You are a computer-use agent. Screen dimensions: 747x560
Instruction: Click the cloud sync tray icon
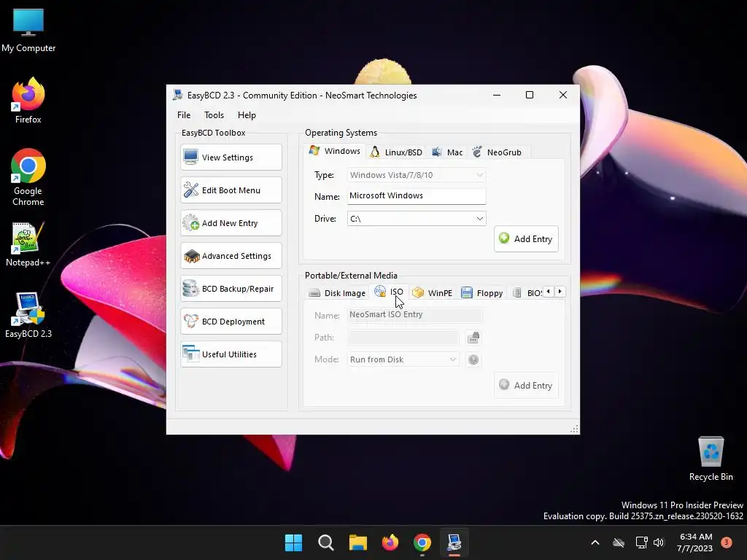click(x=619, y=542)
